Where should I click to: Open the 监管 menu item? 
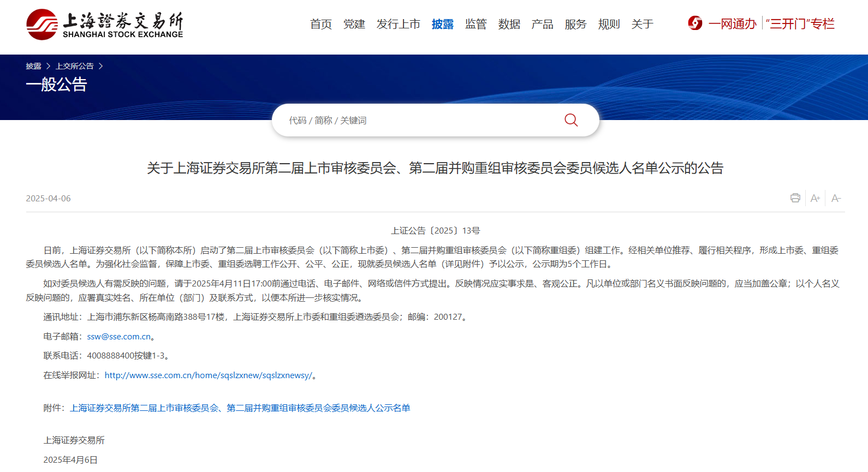pos(476,24)
